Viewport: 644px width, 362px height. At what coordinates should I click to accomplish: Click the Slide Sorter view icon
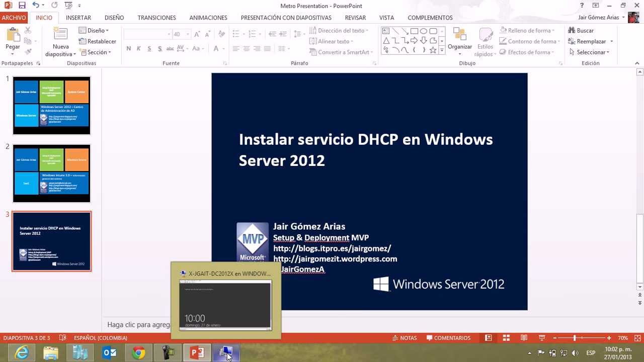(506, 338)
